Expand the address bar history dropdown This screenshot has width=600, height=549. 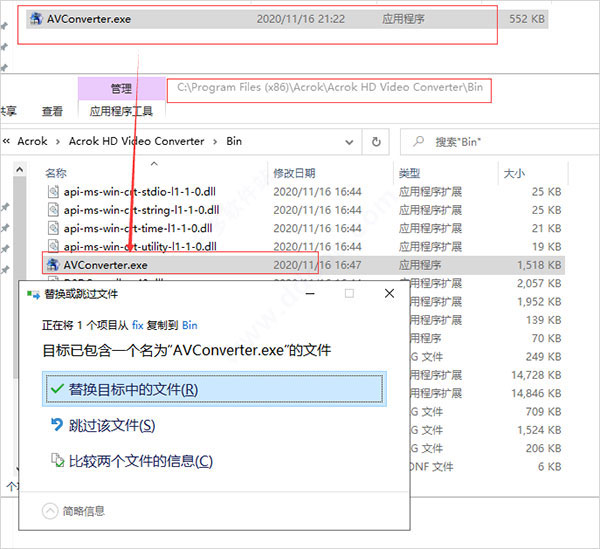pos(349,142)
